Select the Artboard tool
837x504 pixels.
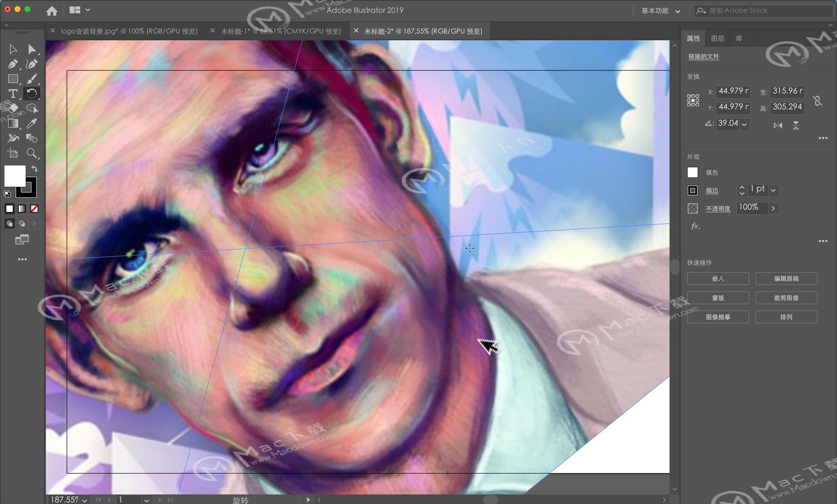pos(13,153)
